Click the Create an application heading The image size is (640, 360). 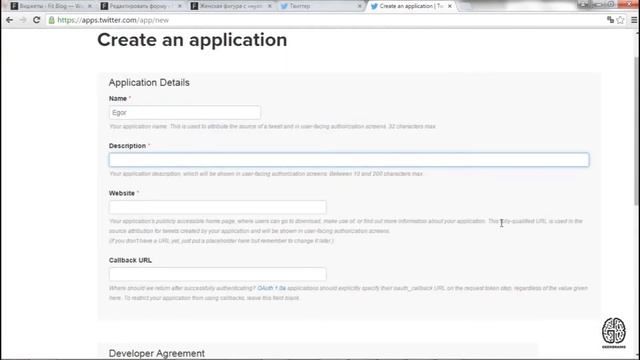click(192, 40)
